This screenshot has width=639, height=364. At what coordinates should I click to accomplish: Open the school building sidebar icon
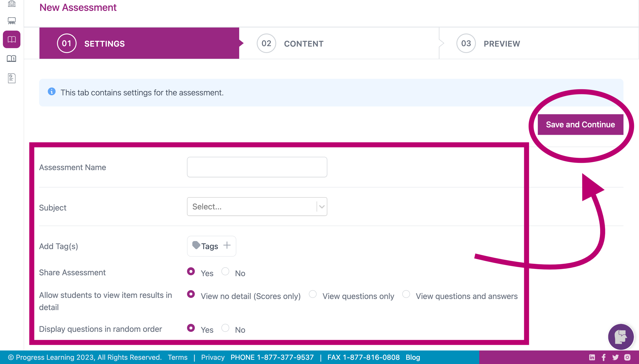pyautogui.click(x=12, y=4)
